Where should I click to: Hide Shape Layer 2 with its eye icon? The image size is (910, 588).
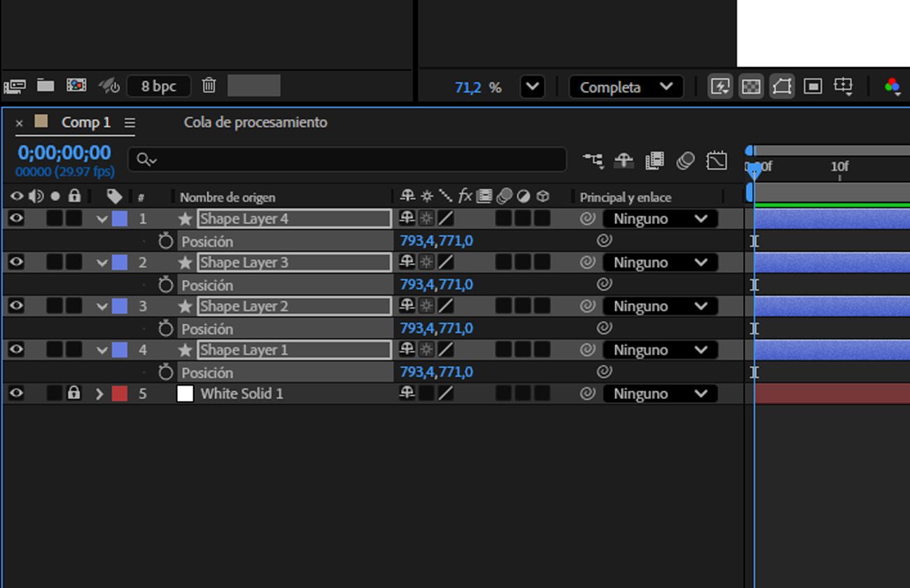pyautogui.click(x=16, y=306)
